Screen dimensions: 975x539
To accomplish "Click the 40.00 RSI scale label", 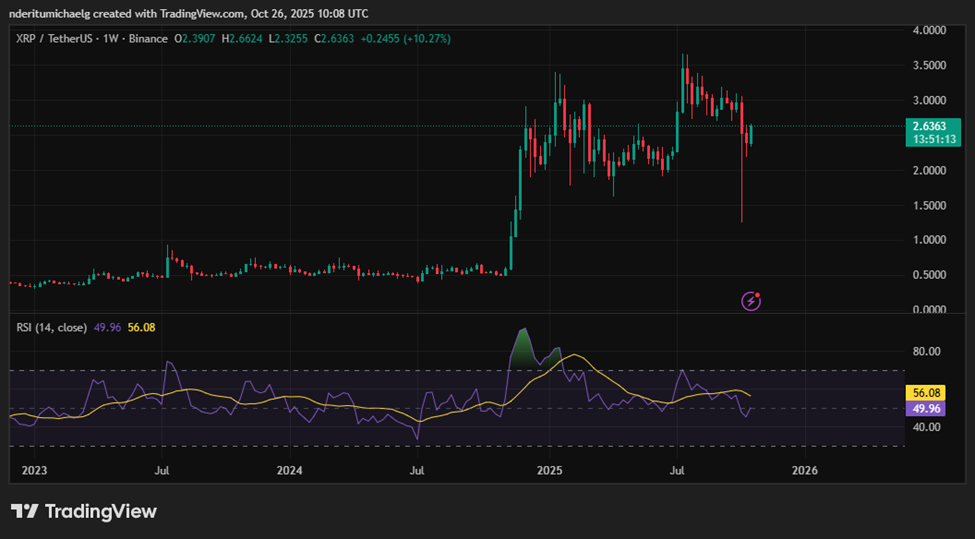I will (x=926, y=427).
